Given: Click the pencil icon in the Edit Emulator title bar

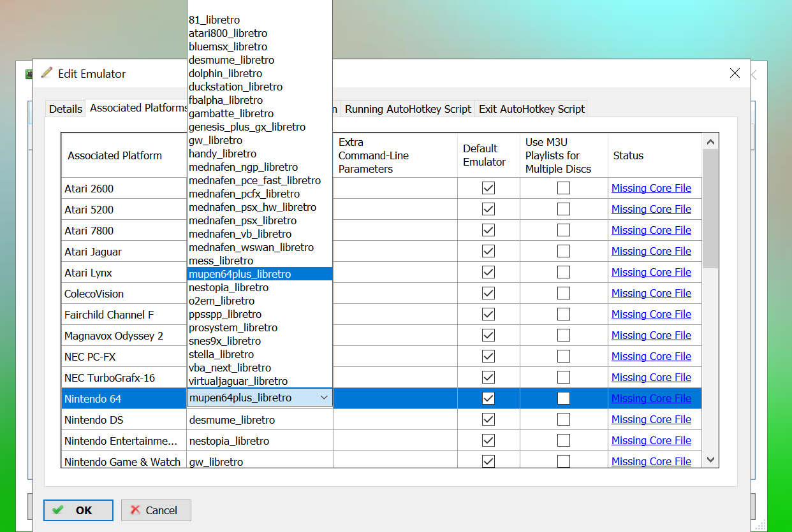Looking at the screenshot, I should click(x=47, y=73).
